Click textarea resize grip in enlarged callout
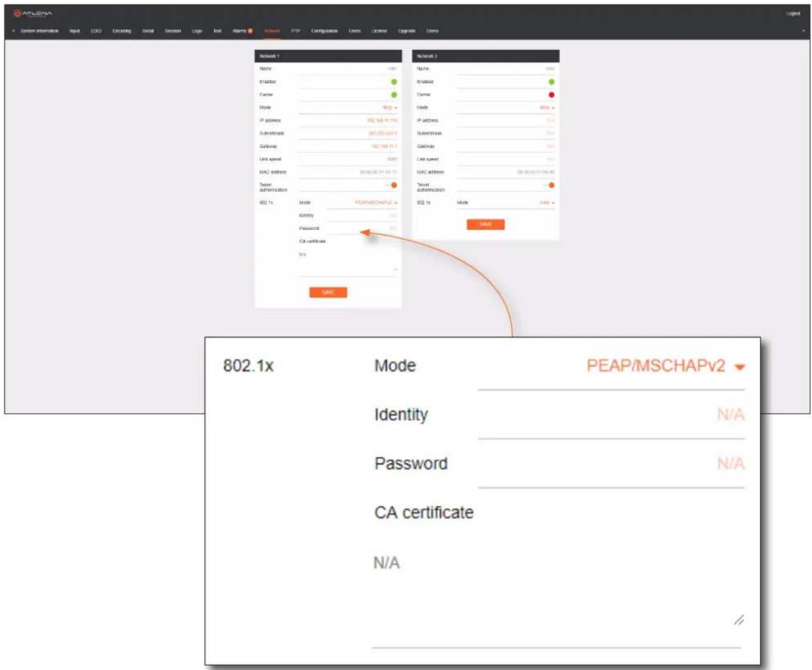This screenshot has height=670, width=812. coord(739,620)
